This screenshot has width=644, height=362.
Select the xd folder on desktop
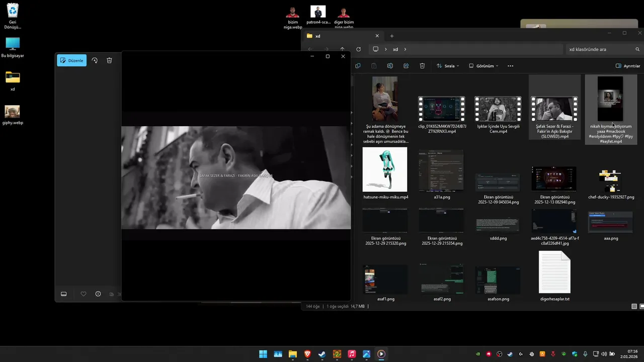pos(13,81)
